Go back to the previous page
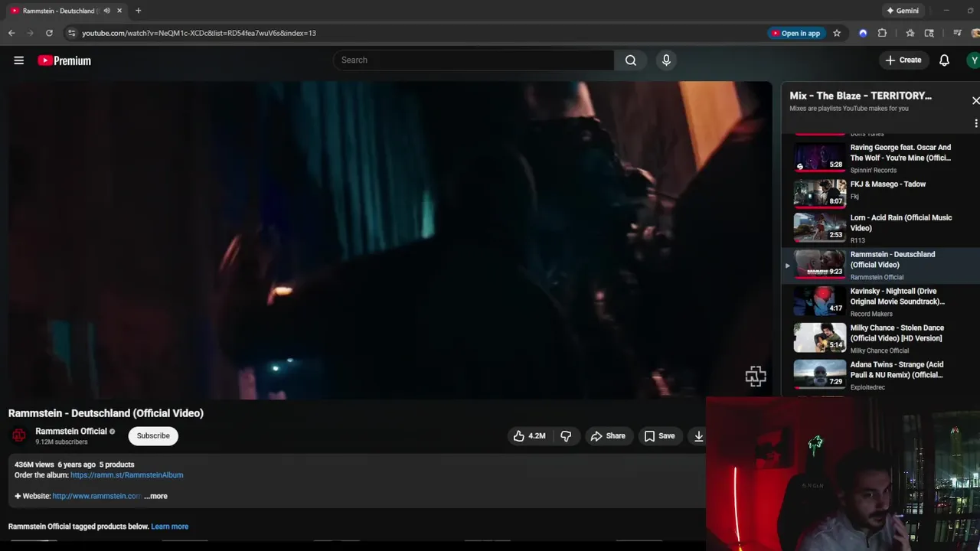 click(x=11, y=33)
